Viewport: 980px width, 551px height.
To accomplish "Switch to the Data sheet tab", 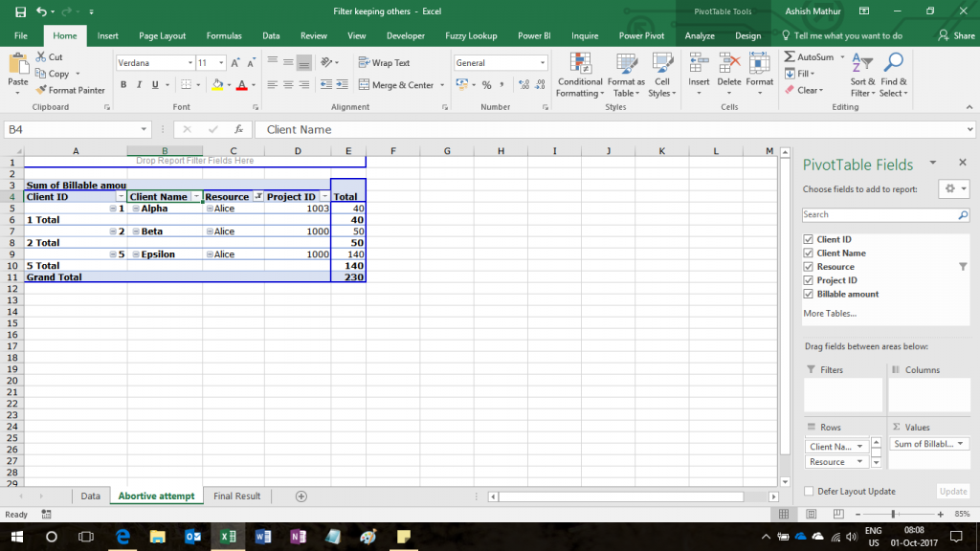I will click(90, 496).
